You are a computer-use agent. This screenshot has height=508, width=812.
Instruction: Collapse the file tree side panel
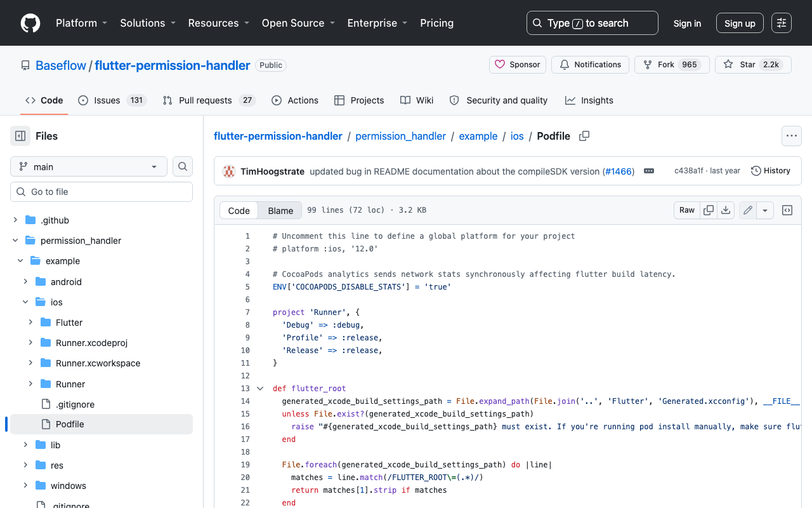20,136
